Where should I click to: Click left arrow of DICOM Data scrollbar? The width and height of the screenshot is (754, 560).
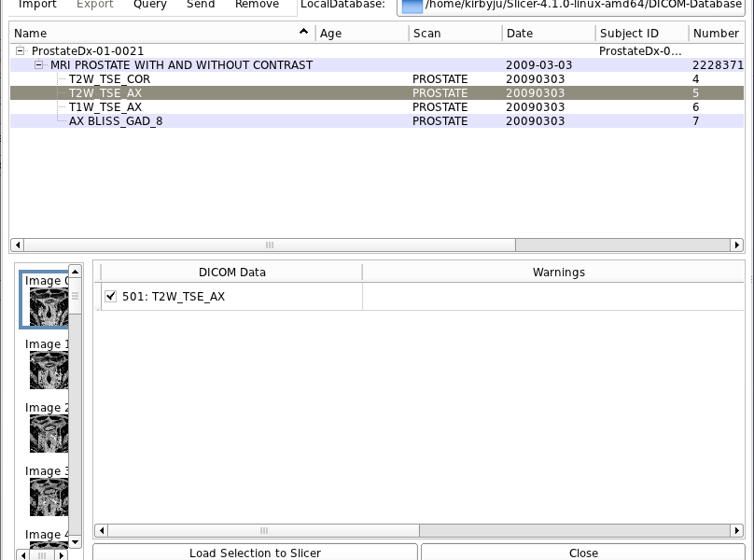(x=101, y=531)
